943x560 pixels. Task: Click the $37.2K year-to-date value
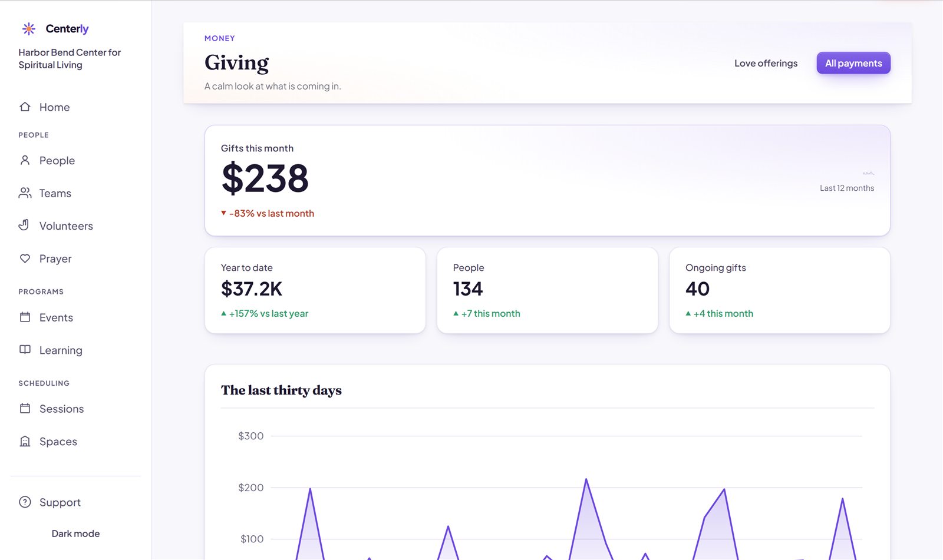[252, 289]
